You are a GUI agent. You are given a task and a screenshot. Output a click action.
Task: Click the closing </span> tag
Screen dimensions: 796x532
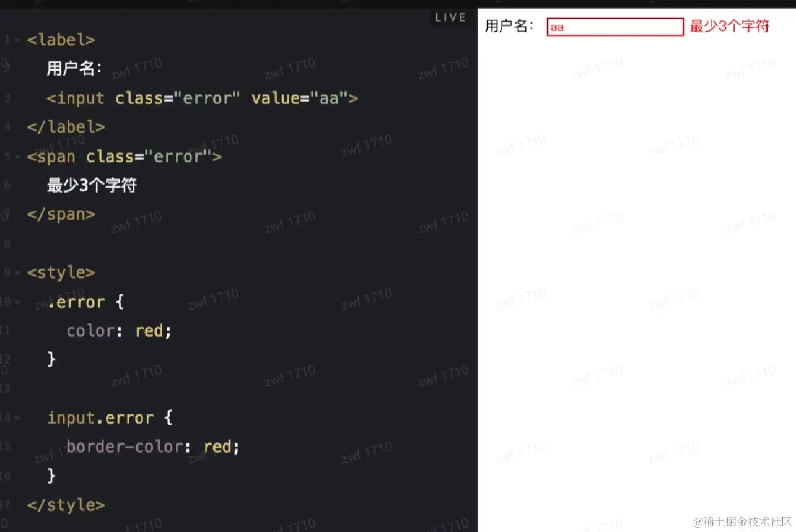(61, 214)
